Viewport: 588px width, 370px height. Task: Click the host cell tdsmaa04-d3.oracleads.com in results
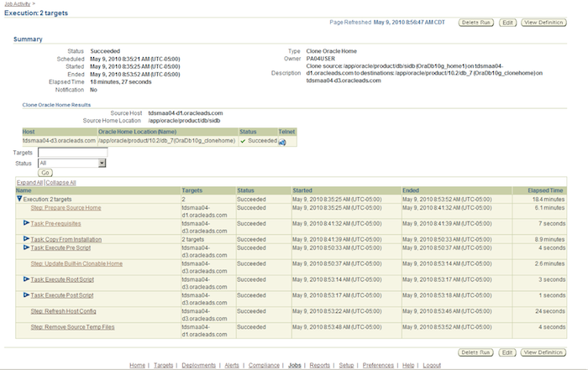60,141
